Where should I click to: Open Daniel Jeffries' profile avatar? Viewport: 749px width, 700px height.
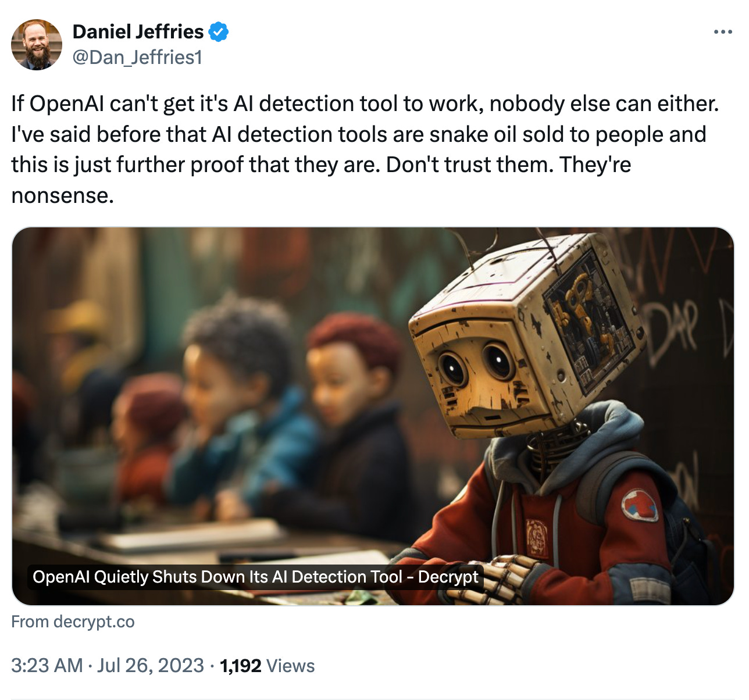pos(37,45)
